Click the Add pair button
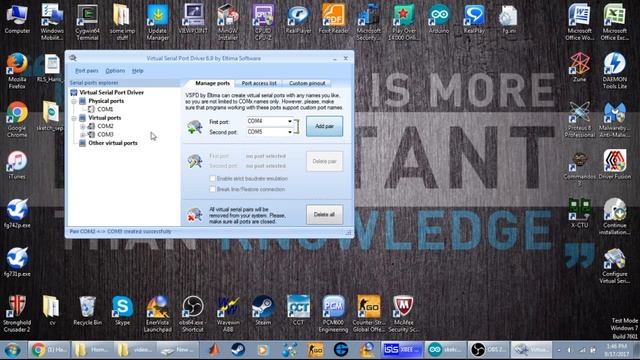This screenshot has height=360, width=640. (x=324, y=127)
